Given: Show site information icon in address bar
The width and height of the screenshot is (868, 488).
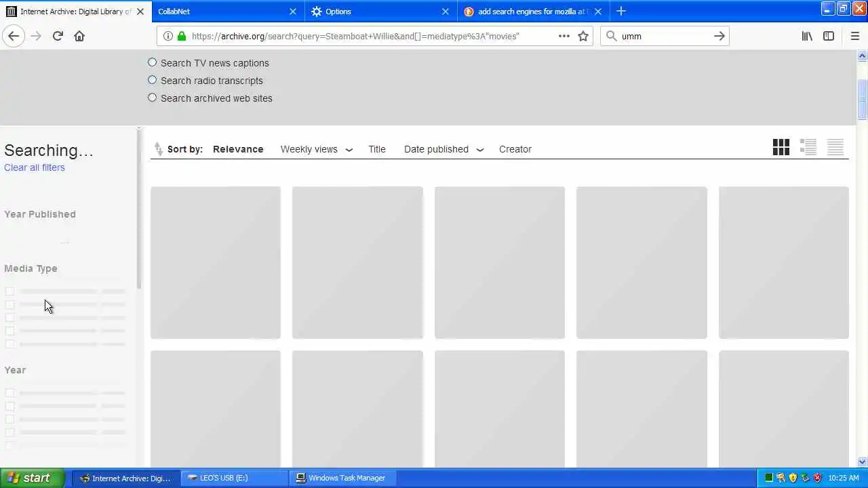Looking at the screenshot, I should pos(167,36).
